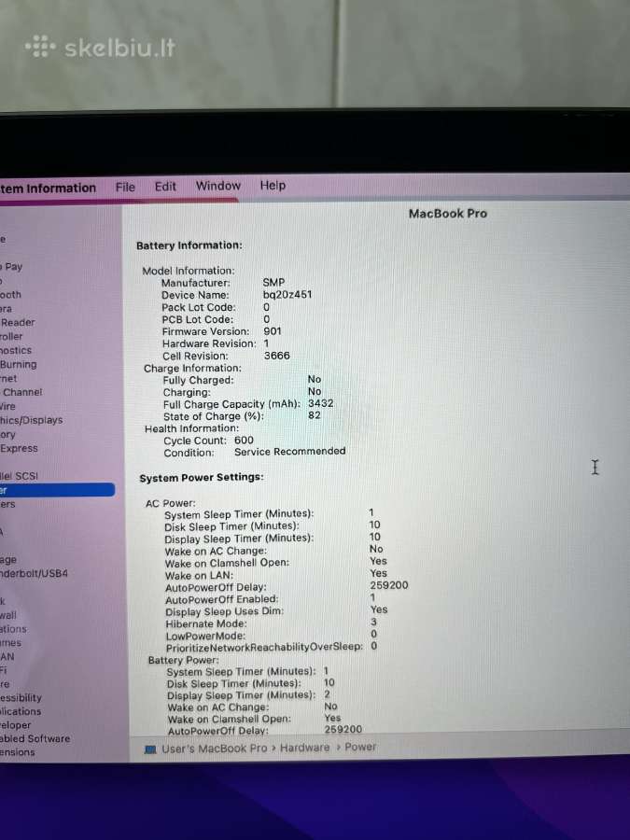
Task: Click the Fully Charged row
Action: click(x=242, y=380)
